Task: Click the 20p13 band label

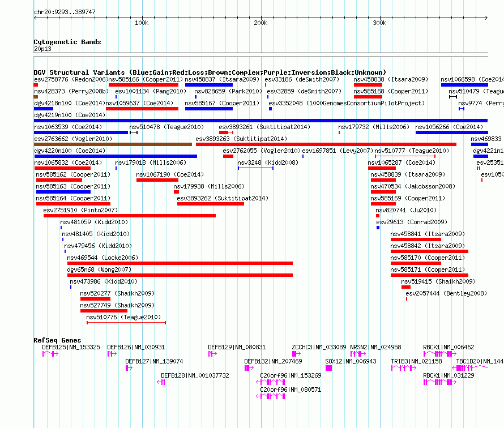Action: 42,49
